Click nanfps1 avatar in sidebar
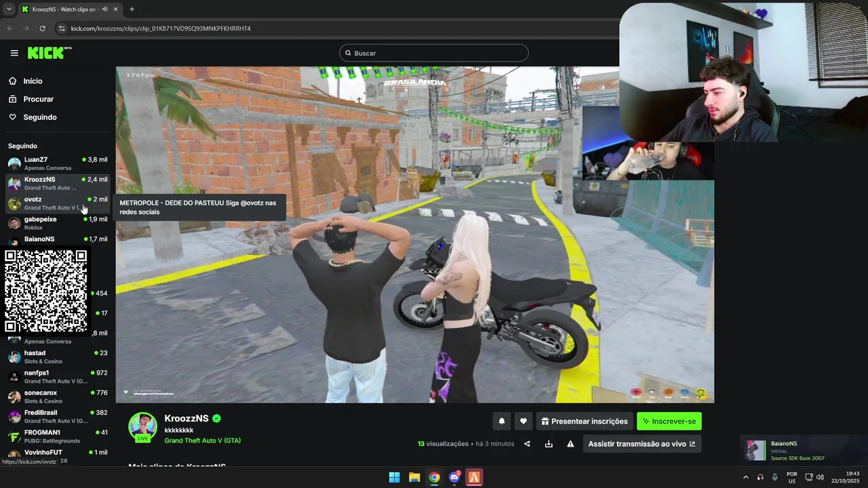The width and height of the screenshot is (868, 488). coord(14,377)
